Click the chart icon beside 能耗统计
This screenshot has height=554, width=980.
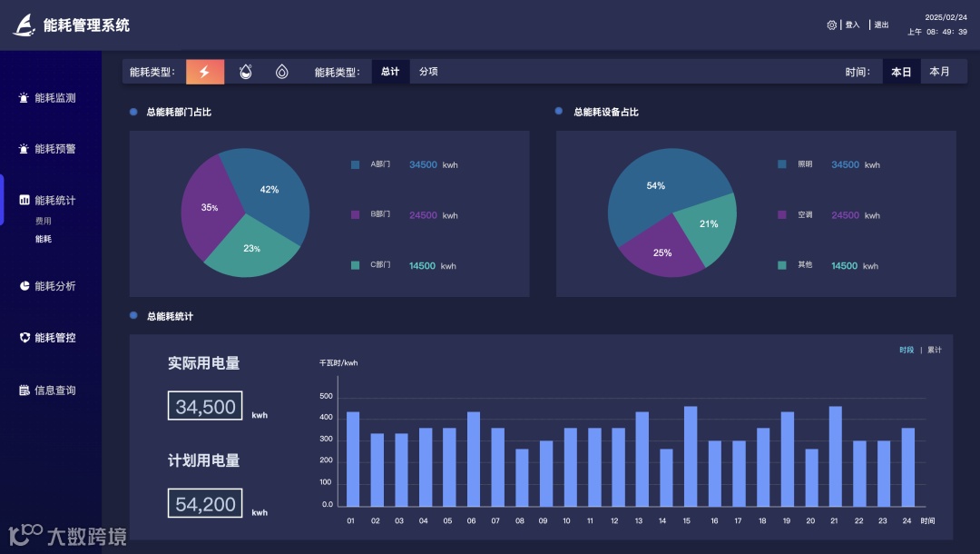[x=24, y=200]
